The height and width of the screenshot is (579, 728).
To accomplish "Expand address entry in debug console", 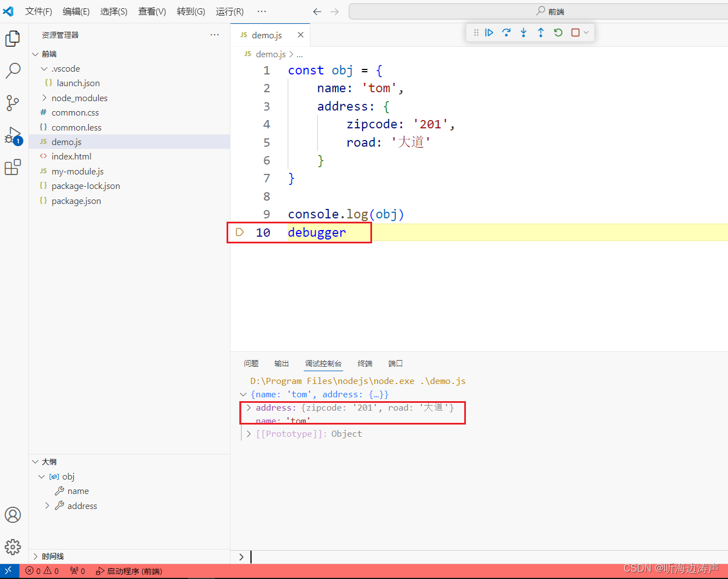I will [x=249, y=408].
